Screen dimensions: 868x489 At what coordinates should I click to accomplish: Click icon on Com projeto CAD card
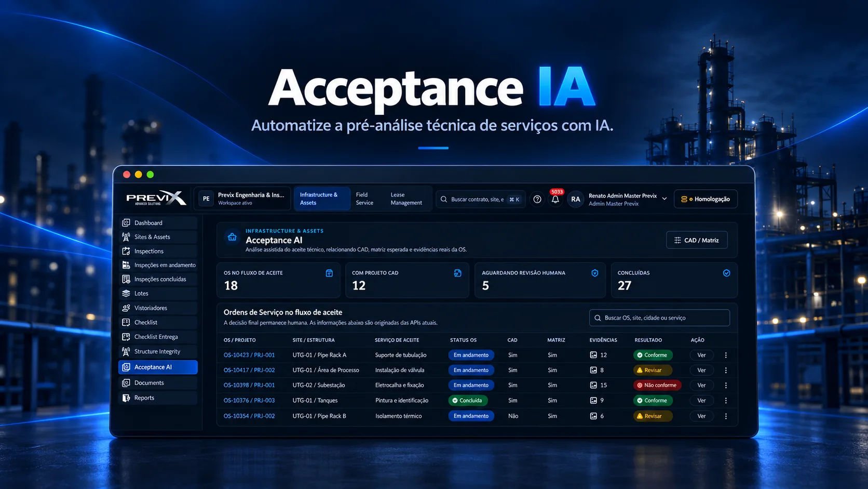pos(457,273)
